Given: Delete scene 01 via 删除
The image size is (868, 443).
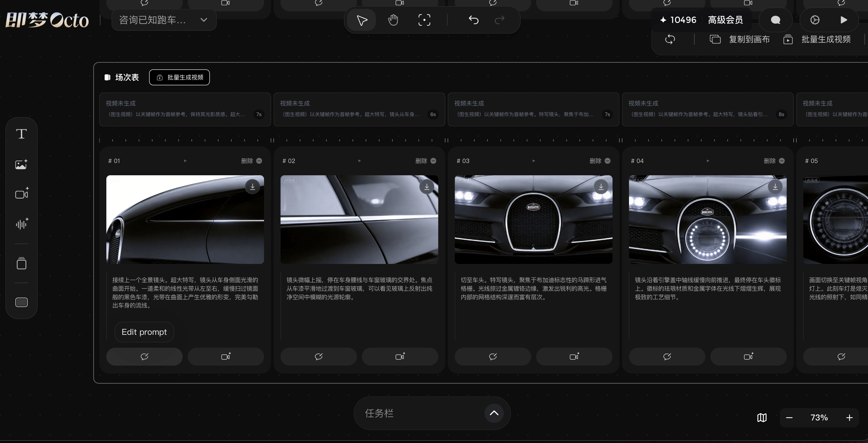Looking at the screenshot, I should 251,161.
